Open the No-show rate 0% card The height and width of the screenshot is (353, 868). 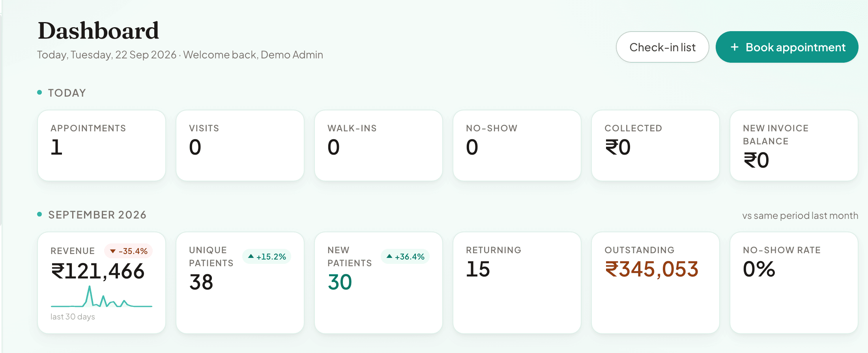[794, 282]
